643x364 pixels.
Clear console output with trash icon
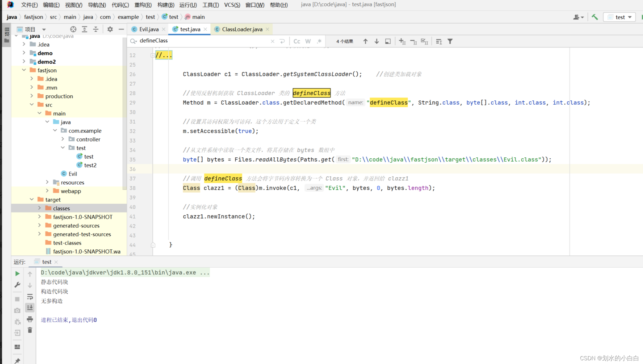(30, 330)
